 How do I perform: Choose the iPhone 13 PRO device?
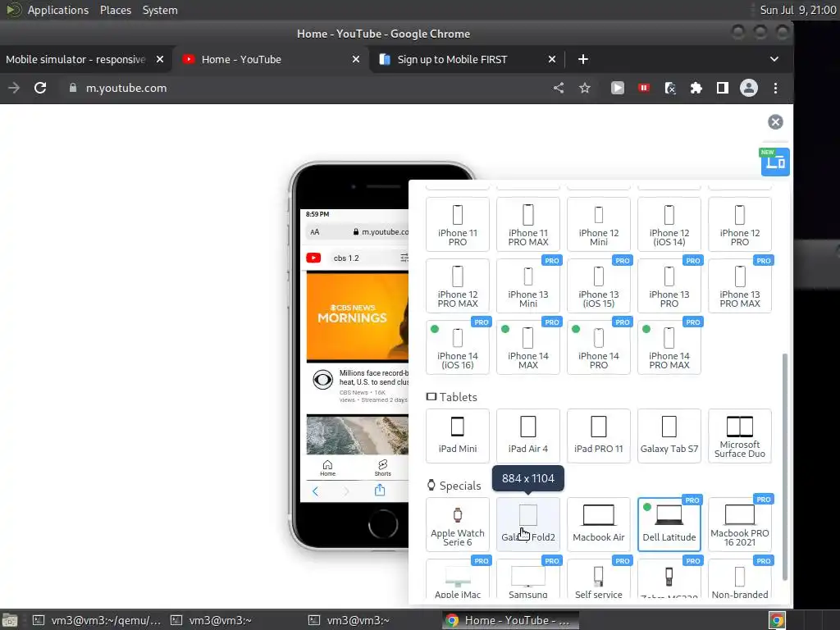tap(669, 286)
